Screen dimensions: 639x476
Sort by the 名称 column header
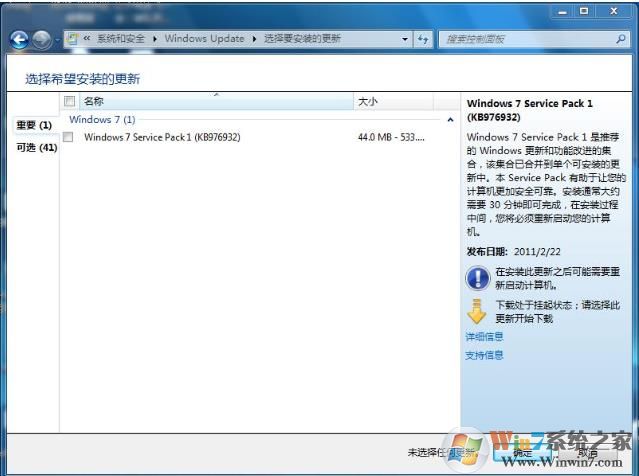point(216,101)
